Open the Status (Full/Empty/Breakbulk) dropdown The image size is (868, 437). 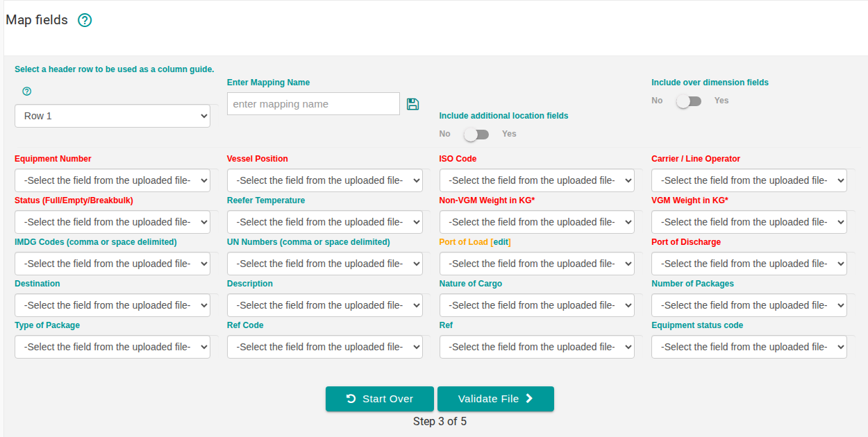pos(112,222)
